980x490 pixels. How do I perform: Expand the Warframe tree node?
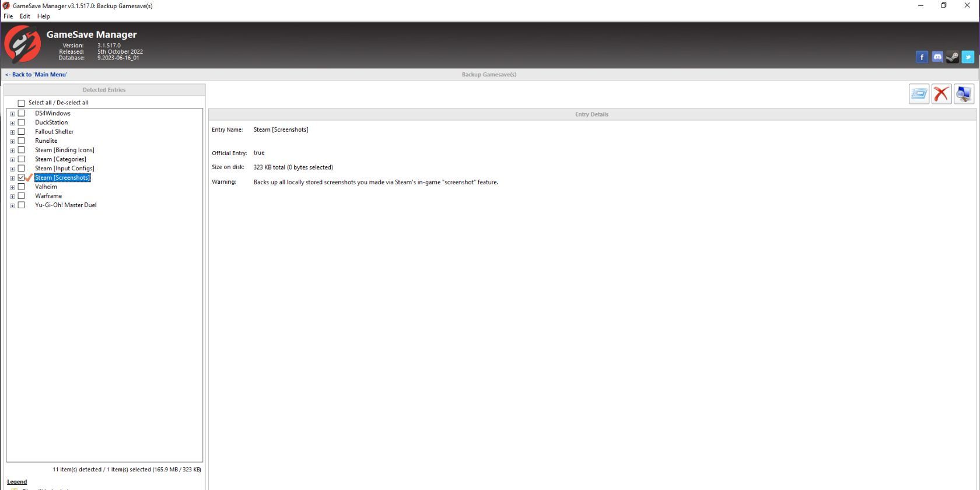pyautogui.click(x=12, y=197)
